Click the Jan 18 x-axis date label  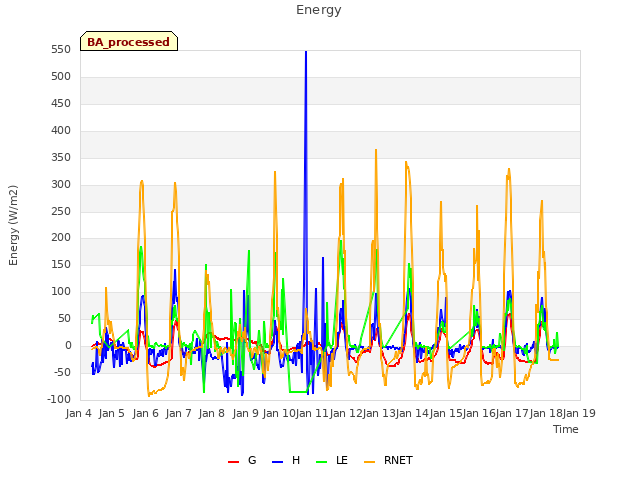coord(546,413)
